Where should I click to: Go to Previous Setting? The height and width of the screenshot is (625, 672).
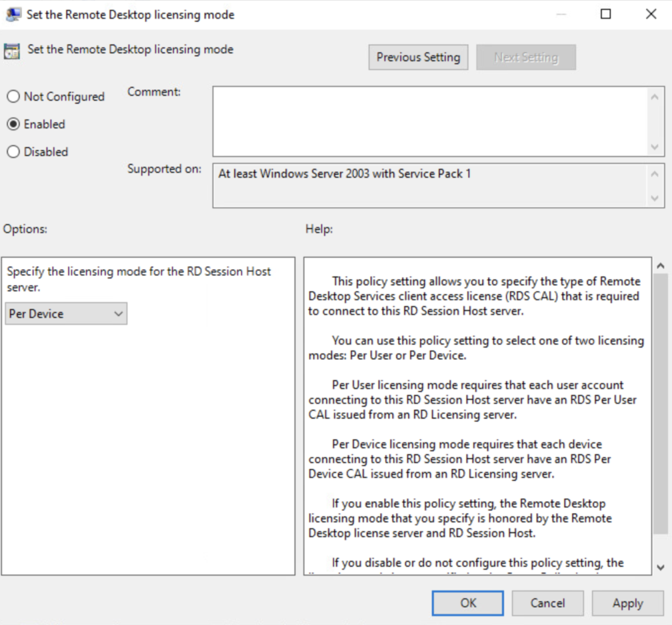[x=418, y=57]
